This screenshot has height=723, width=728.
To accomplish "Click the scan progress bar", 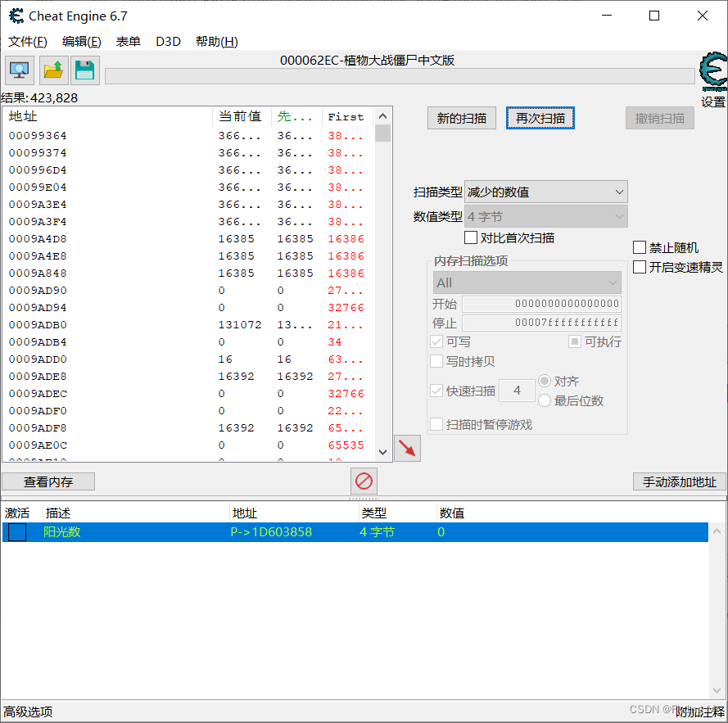I will pos(400,76).
